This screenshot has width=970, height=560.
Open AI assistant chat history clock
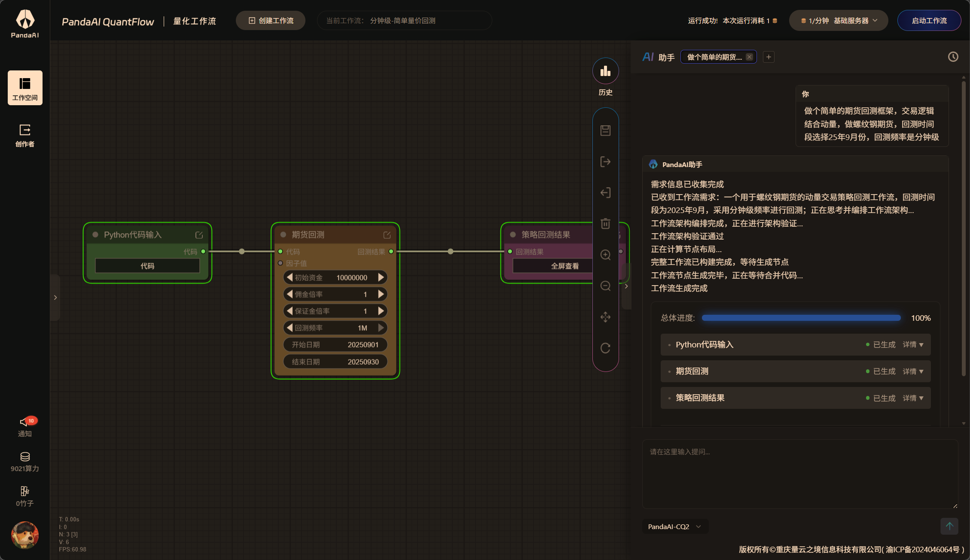pyautogui.click(x=953, y=57)
